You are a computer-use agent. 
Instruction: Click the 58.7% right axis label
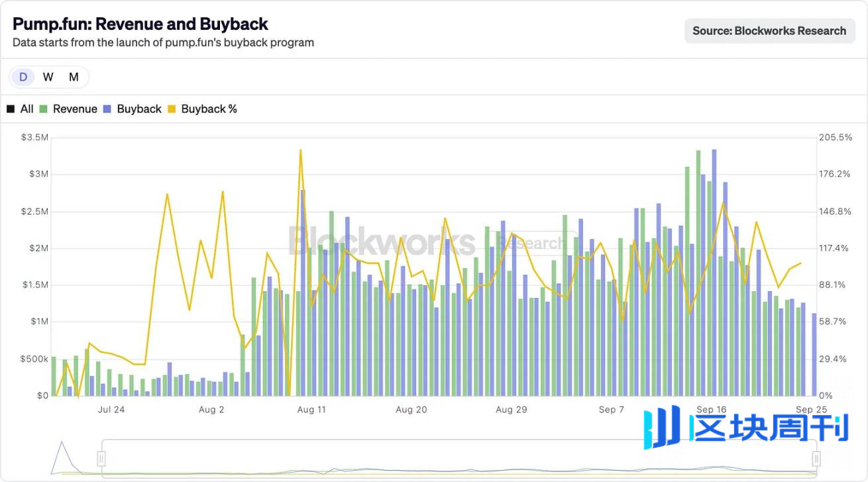pos(834,322)
